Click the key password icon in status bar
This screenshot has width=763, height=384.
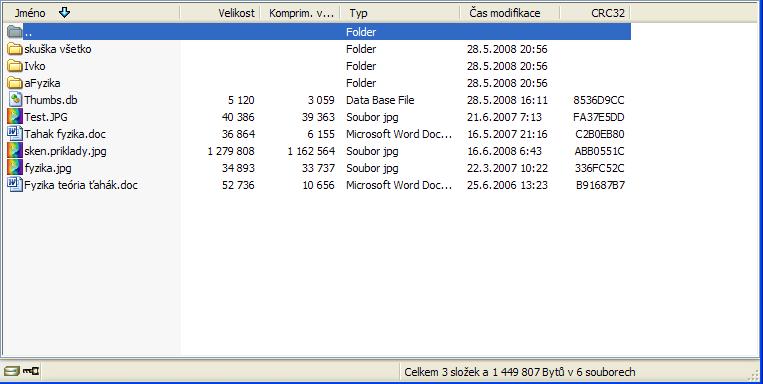tap(31, 372)
